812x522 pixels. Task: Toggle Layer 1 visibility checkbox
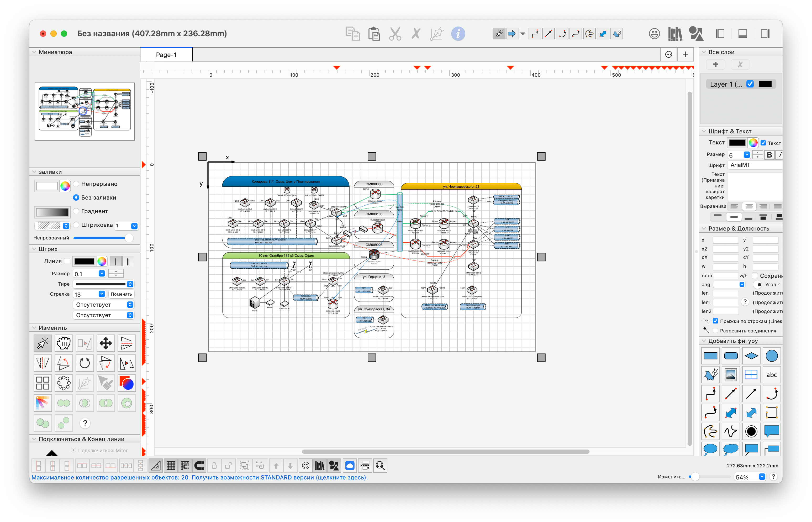(x=750, y=84)
